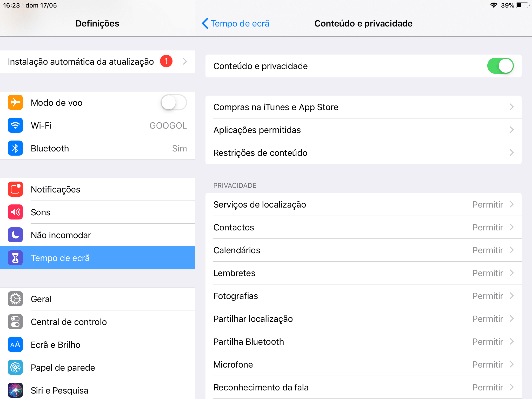Open Ecrã e Brilho settings
This screenshot has height=399, width=532.
(x=97, y=345)
